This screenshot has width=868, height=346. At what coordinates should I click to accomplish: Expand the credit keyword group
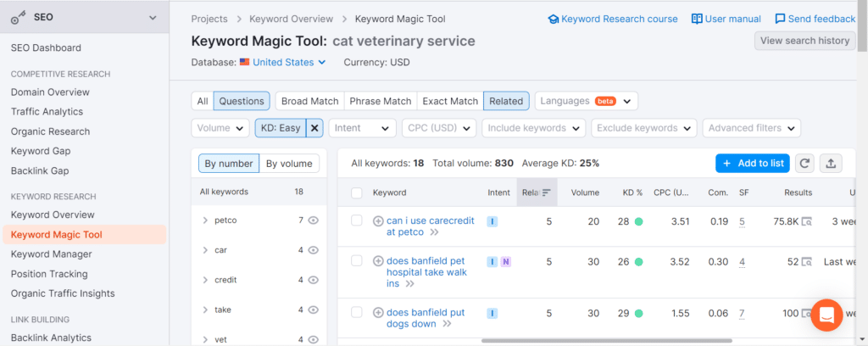pos(205,280)
